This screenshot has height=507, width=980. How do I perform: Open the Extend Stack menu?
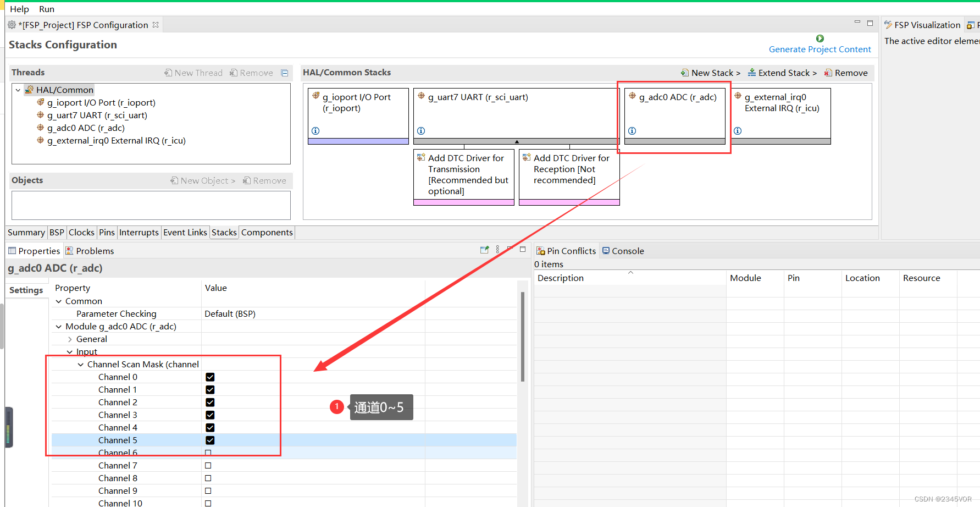pos(782,73)
